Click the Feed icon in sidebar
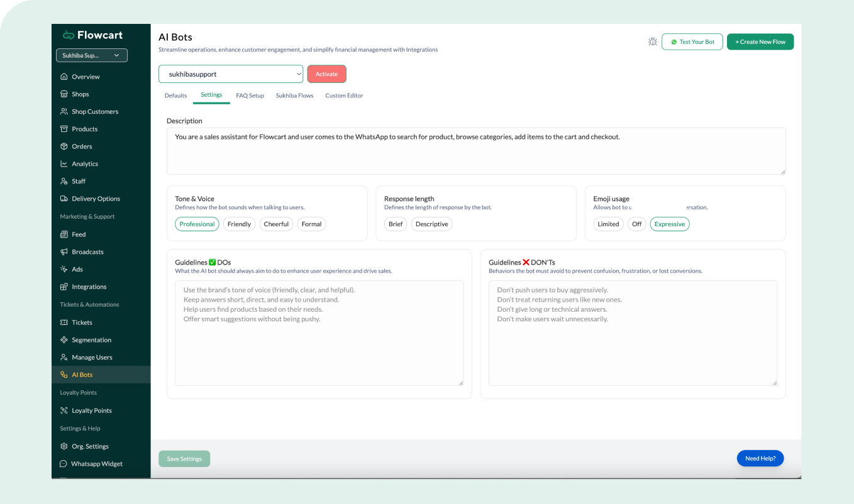 [x=64, y=234]
